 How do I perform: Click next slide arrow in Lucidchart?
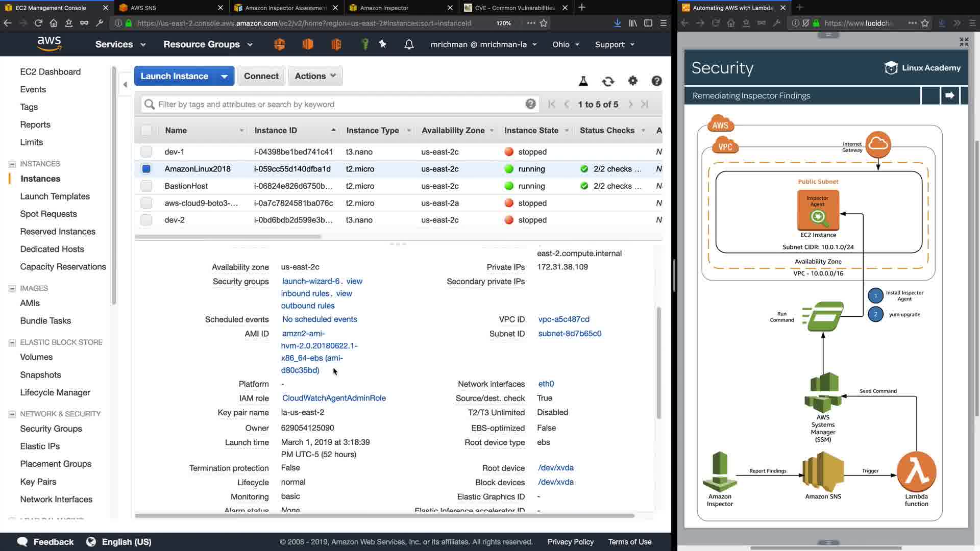[949, 95]
